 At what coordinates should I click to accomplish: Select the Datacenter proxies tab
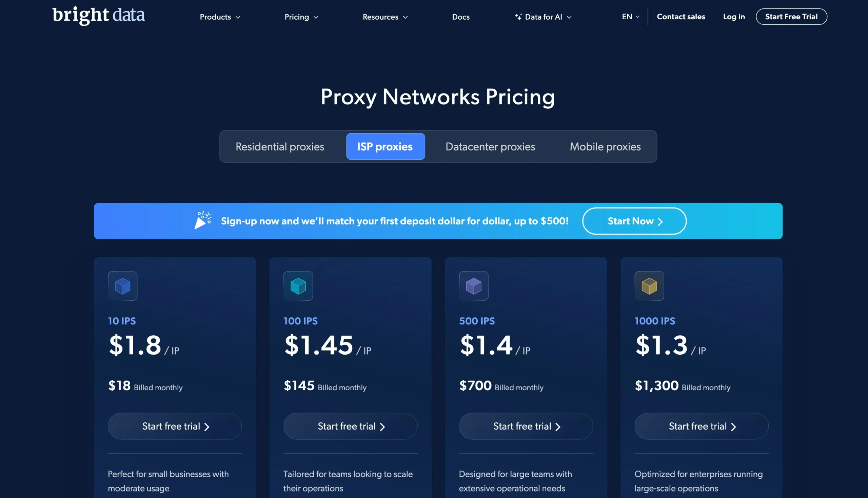pyautogui.click(x=490, y=146)
